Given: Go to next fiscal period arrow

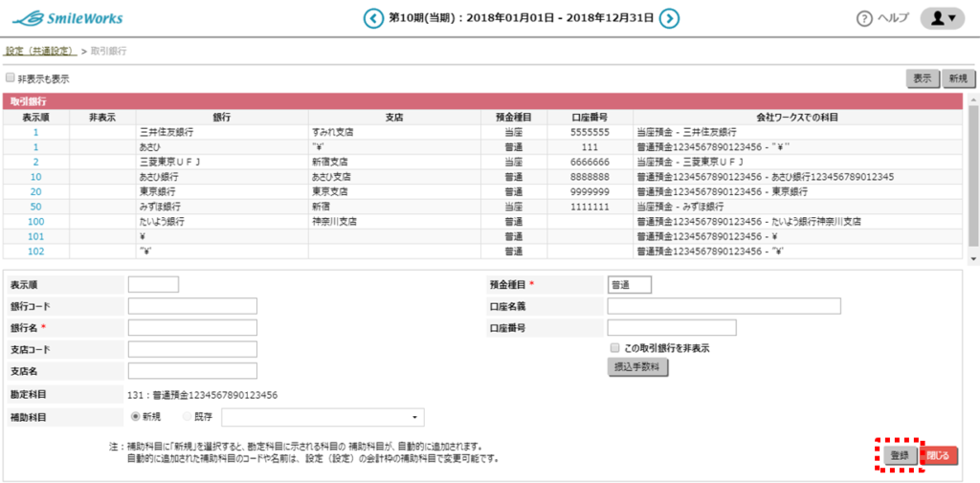Looking at the screenshot, I should click(669, 18).
